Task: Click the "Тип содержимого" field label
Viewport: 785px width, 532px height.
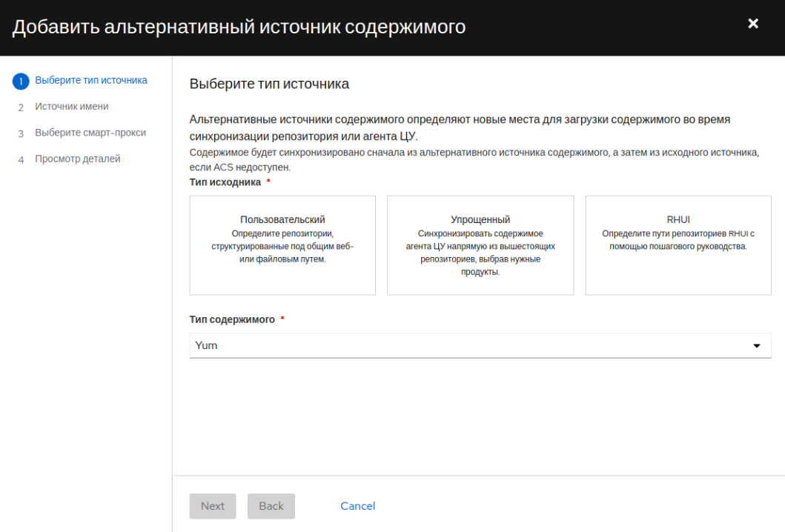Action: pos(232,319)
